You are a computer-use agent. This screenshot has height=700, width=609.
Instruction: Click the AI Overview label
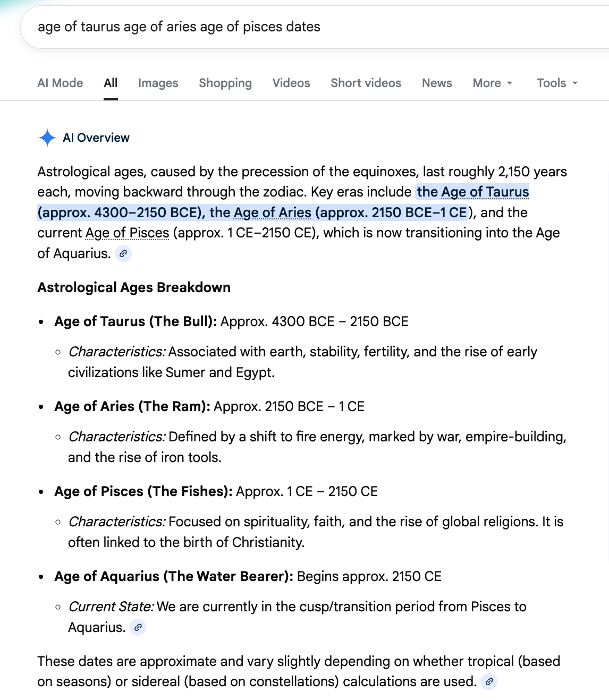[x=96, y=138]
